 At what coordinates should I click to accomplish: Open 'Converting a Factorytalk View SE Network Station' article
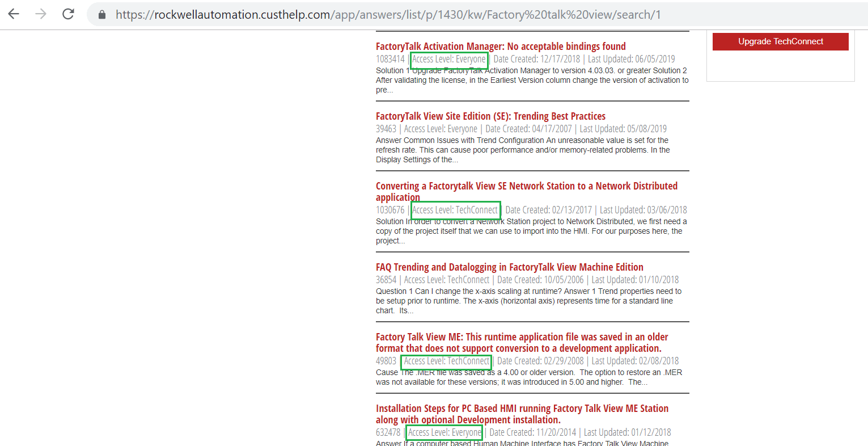[x=526, y=186]
